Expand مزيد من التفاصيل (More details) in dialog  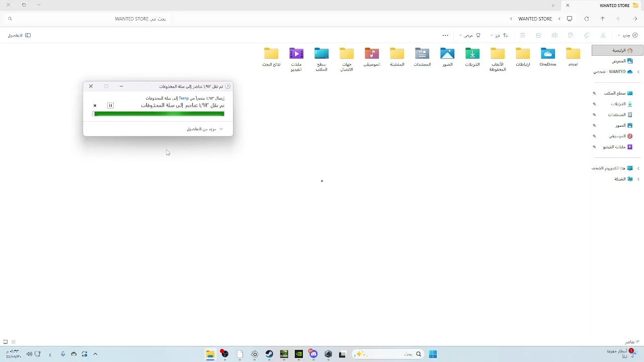[205, 129]
